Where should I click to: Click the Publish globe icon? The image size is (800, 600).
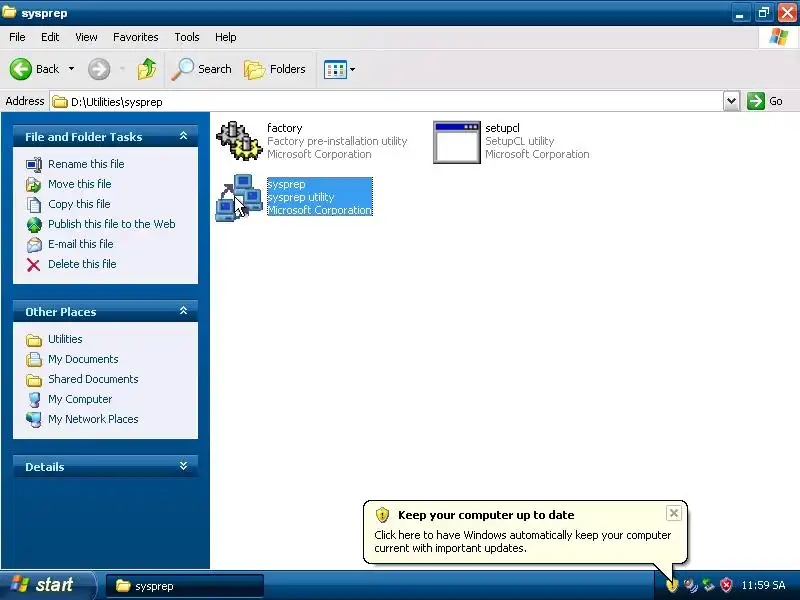[34, 224]
